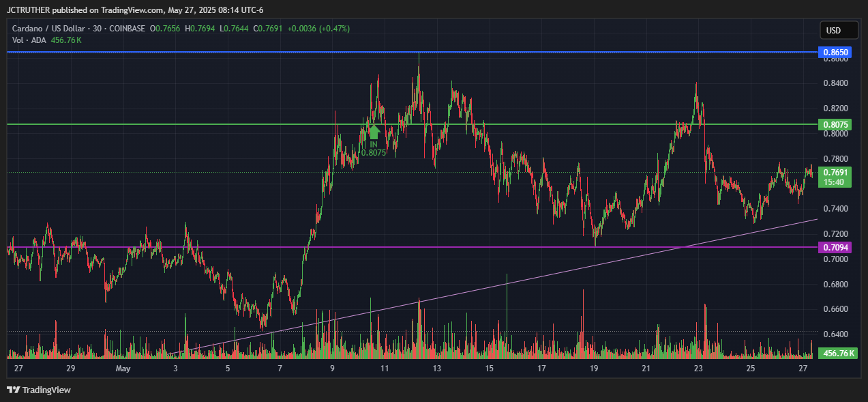Viewport: 868px width, 402px height.
Task: Click the 13 date label on the time axis
Action: click(437, 369)
